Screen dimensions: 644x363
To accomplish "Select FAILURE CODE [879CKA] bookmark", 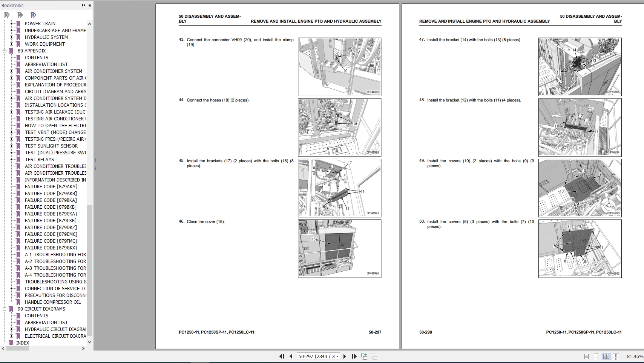I will (x=51, y=214).
